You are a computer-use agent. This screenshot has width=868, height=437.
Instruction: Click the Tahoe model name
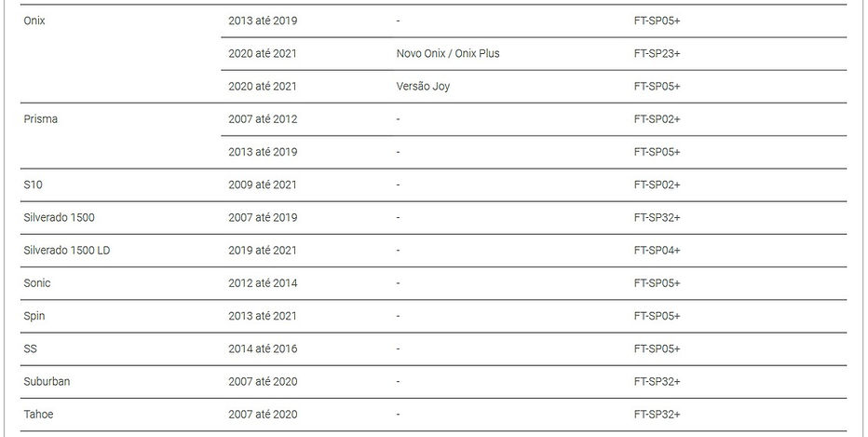38,415
